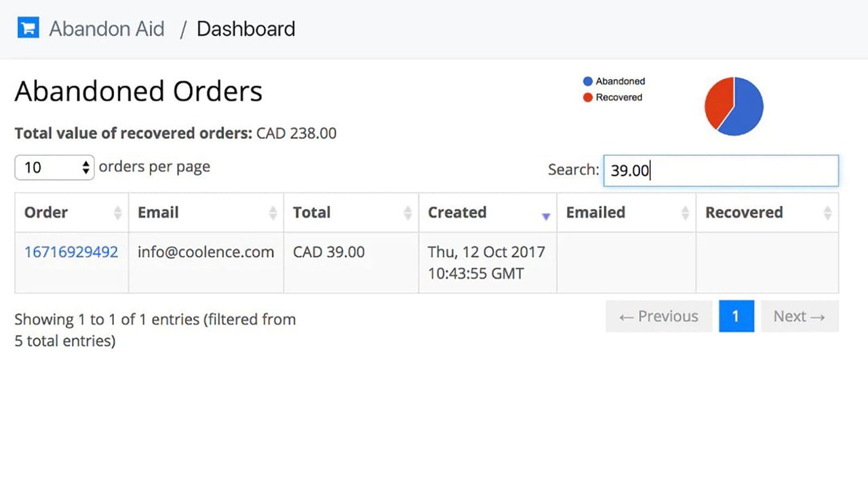The image size is (868, 488).
Task: Click the red Recovered pie slice
Action: (718, 100)
